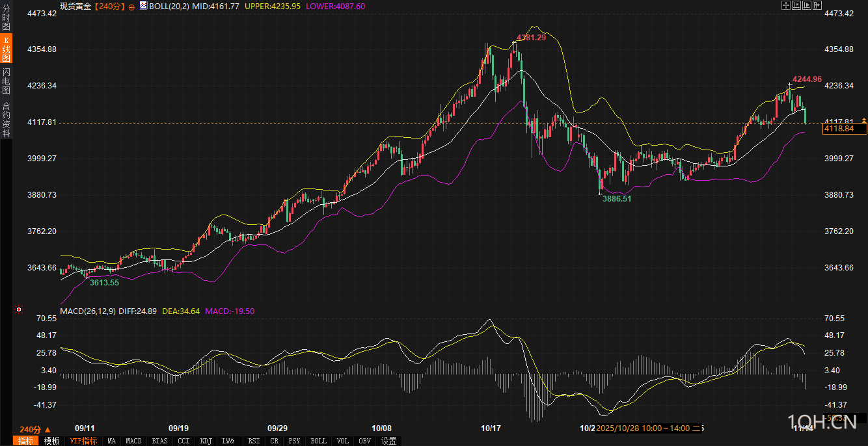Click the jump-to-start chart icon

pos(796,5)
